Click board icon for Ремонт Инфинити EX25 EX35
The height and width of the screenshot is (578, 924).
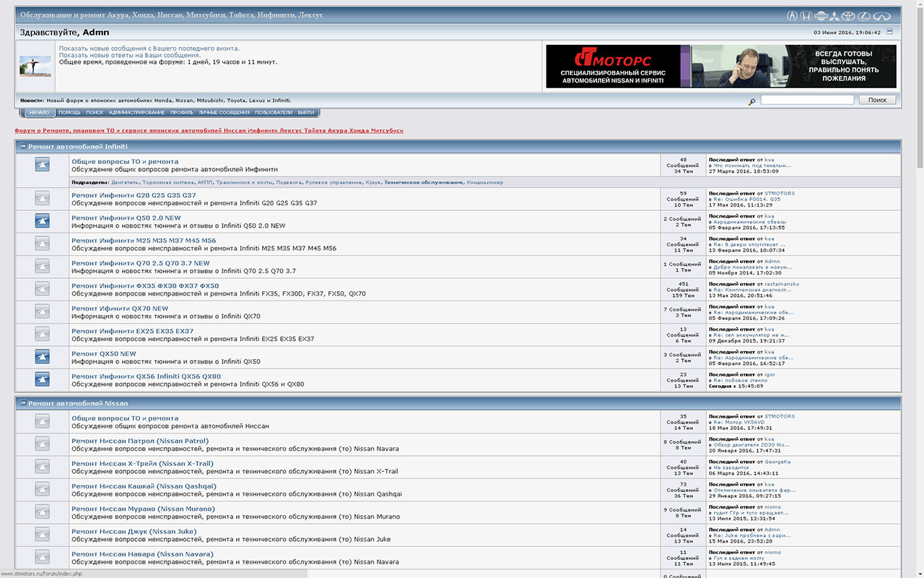click(x=43, y=335)
